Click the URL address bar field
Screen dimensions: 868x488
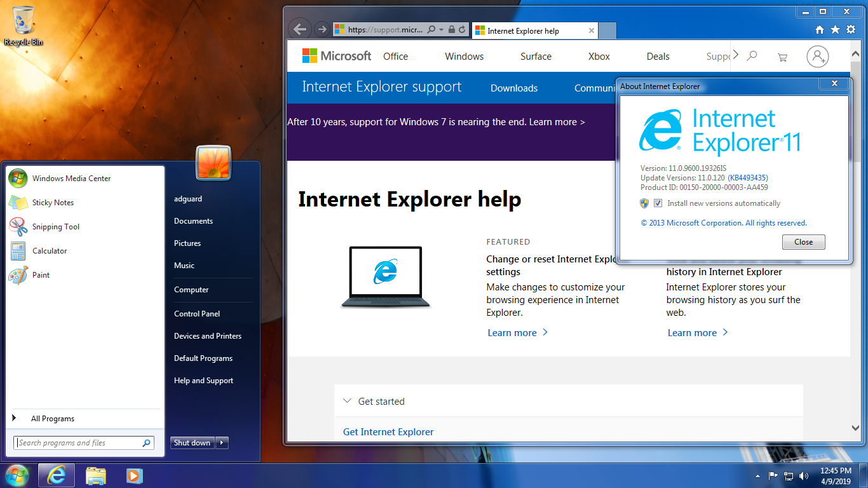pos(386,29)
